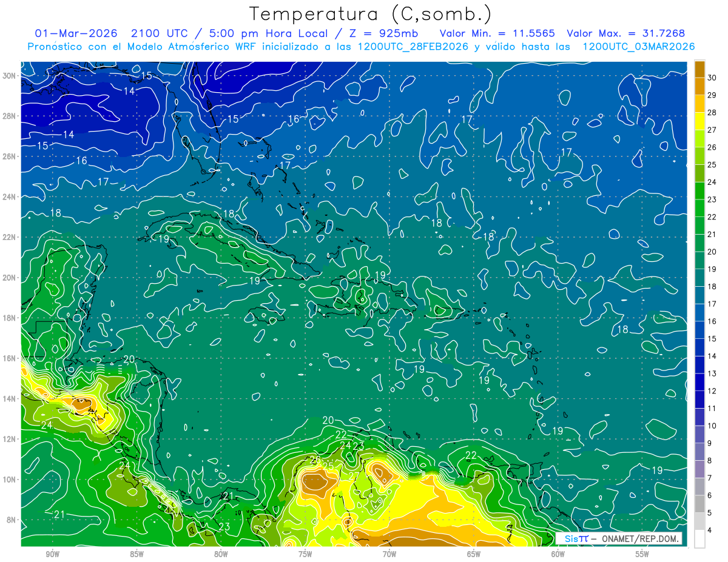Click the "28N" latitude axis label
Image resolution: width=728 pixels, height=562 pixels.
10,116
